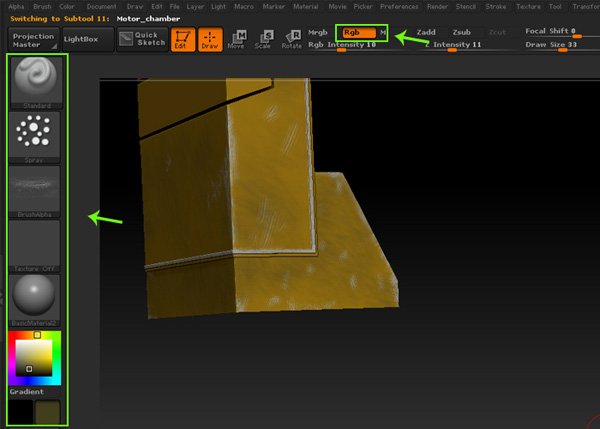Open the Picker menu

(x=363, y=7)
